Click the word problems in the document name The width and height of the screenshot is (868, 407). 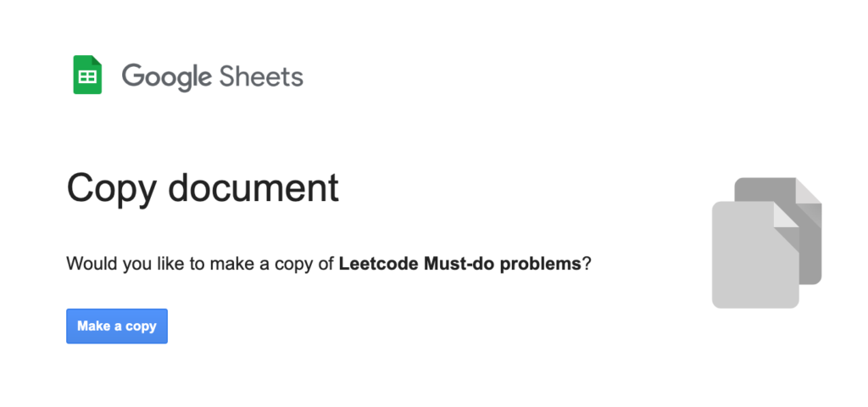pyautogui.click(x=540, y=264)
